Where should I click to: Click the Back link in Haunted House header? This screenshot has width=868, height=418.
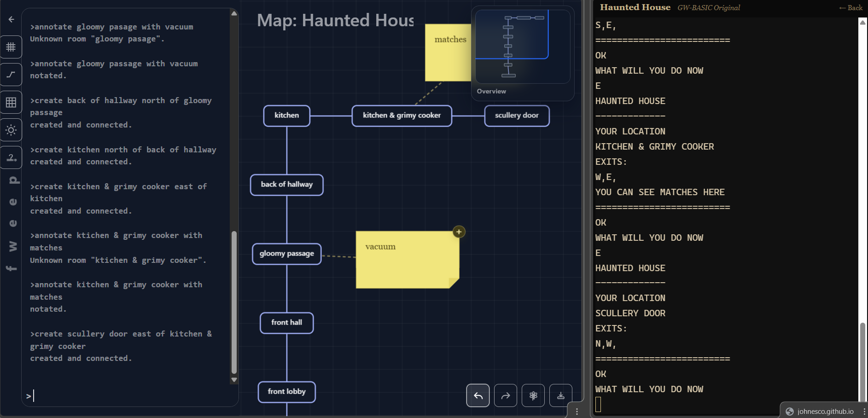pos(851,8)
